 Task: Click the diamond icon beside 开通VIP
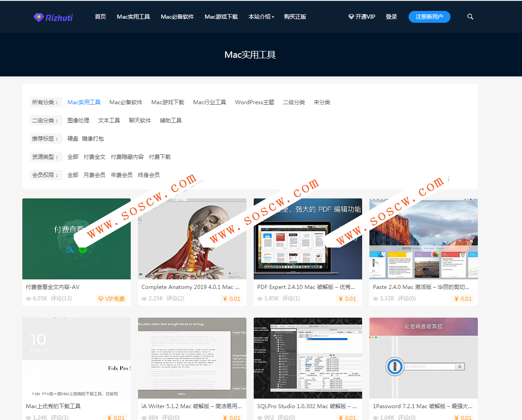[351, 17]
